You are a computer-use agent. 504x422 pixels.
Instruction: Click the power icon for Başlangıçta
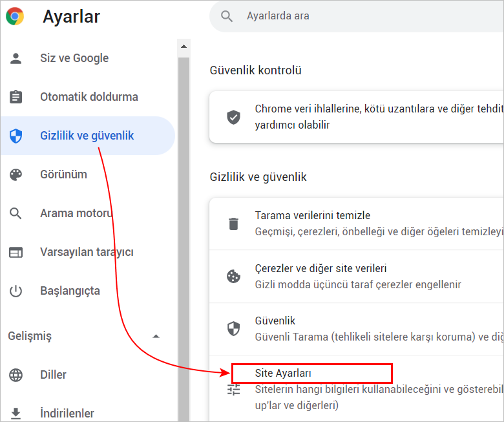(x=16, y=291)
